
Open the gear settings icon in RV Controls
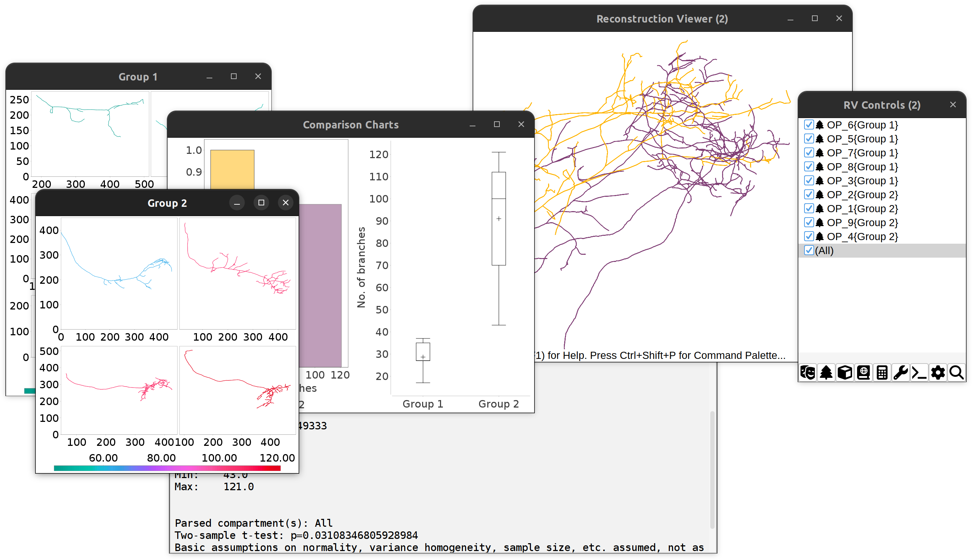tap(938, 372)
